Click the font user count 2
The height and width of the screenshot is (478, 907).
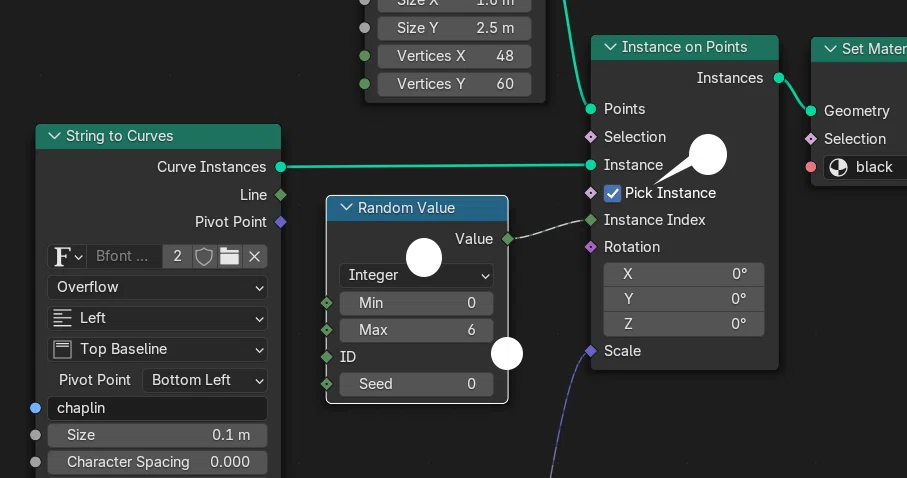pos(178,256)
